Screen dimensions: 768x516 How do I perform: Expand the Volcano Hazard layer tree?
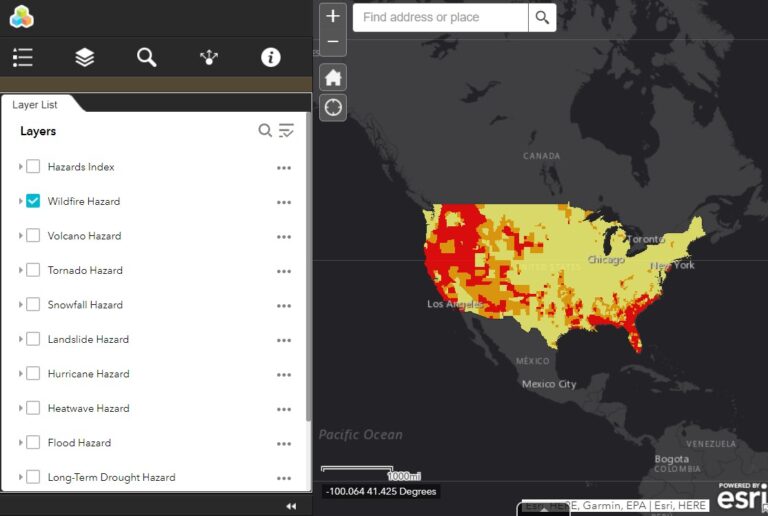[20, 236]
